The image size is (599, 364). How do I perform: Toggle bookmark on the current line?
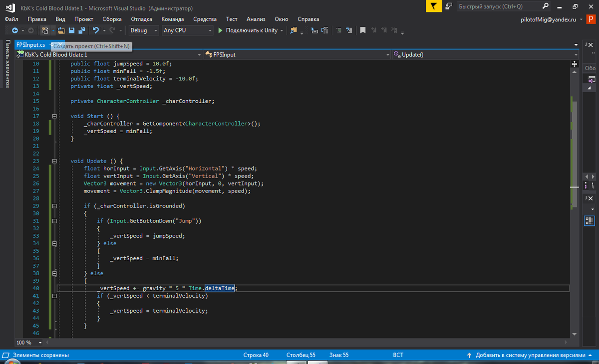[363, 30]
